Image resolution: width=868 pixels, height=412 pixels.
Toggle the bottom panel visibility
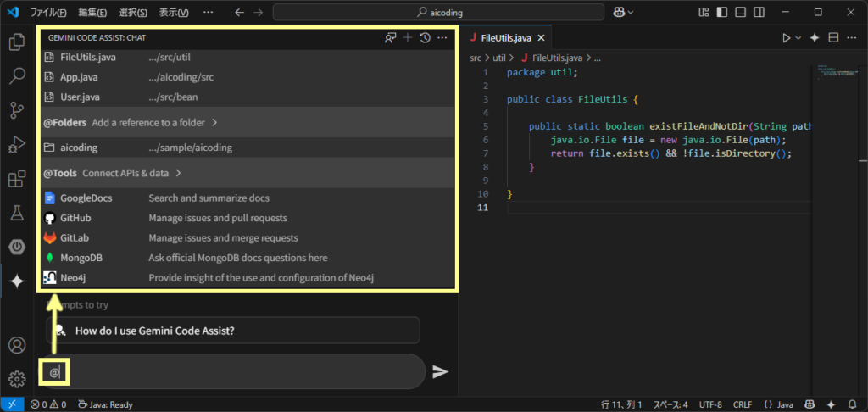741,12
